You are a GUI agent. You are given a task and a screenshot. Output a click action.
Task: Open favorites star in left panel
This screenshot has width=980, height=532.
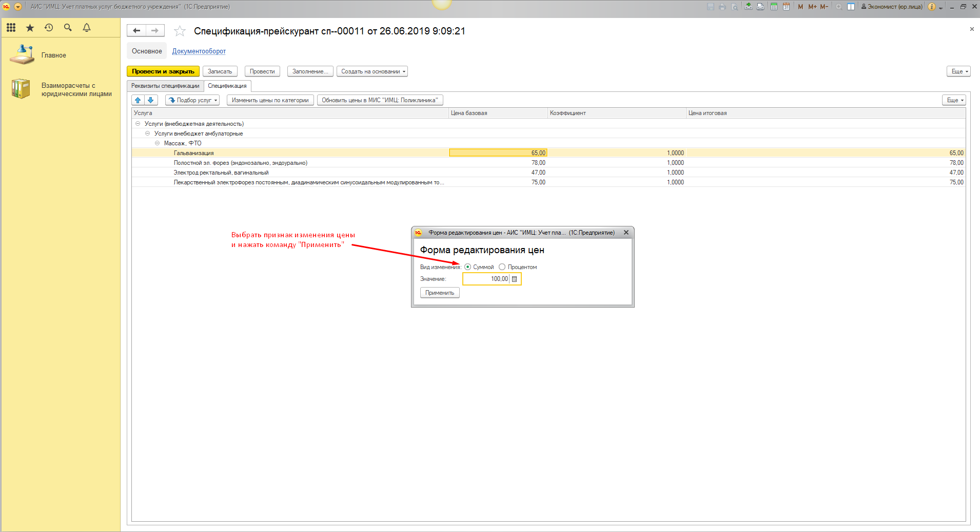click(x=30, y=28)
